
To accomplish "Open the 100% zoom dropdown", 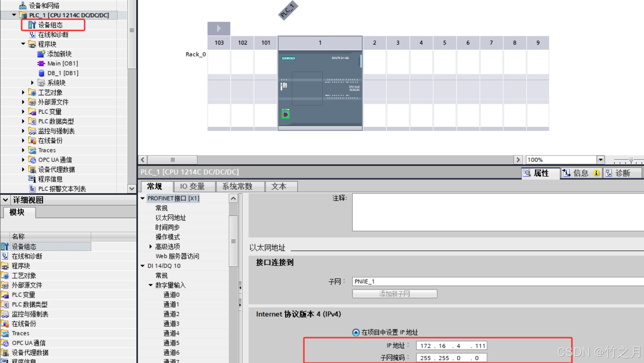I will pos(600,160).
